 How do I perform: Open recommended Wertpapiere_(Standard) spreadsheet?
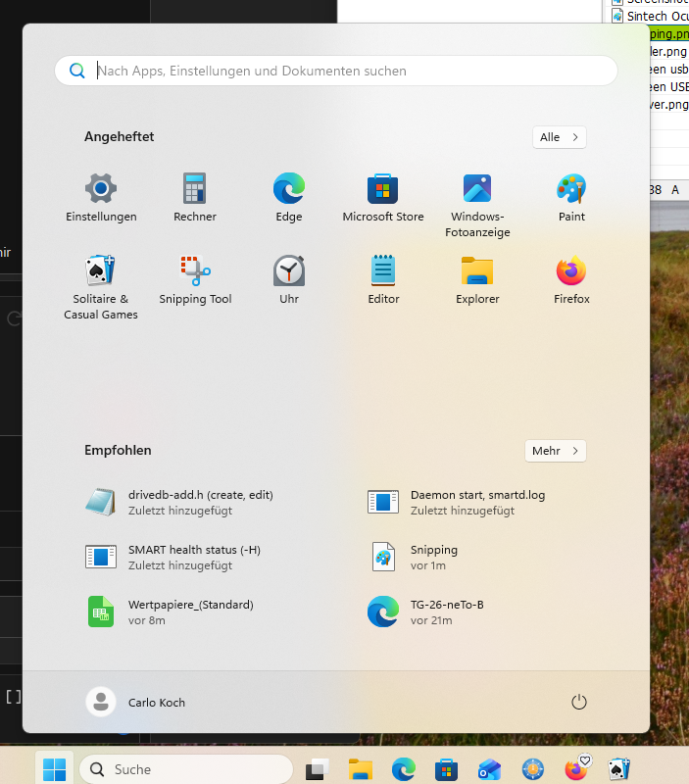[x=170, y=612]
